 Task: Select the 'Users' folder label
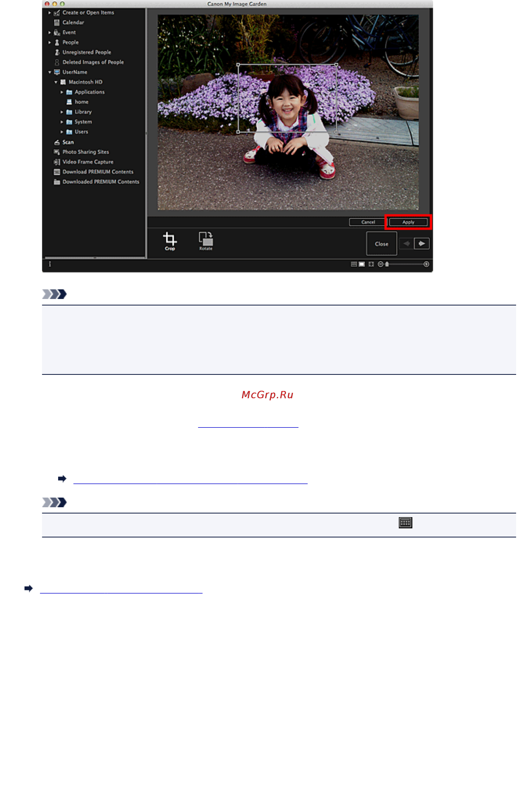pos(81,132)
